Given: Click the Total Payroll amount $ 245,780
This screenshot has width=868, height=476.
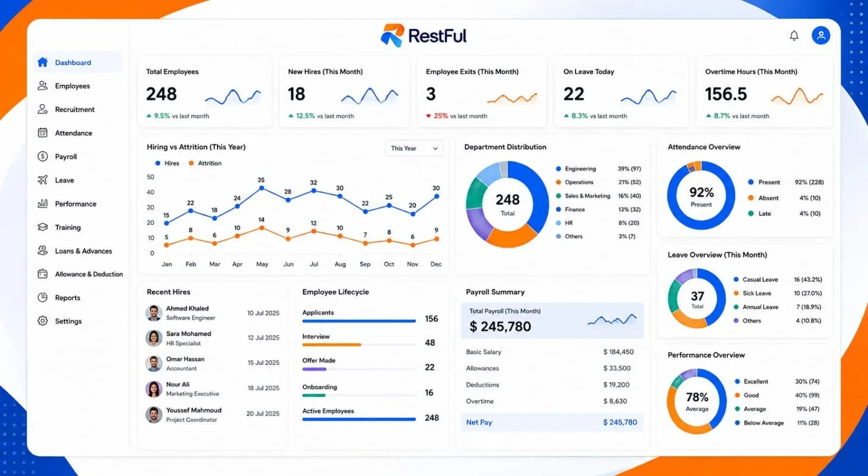Looking at the screenshot, I should click(500, 326).
